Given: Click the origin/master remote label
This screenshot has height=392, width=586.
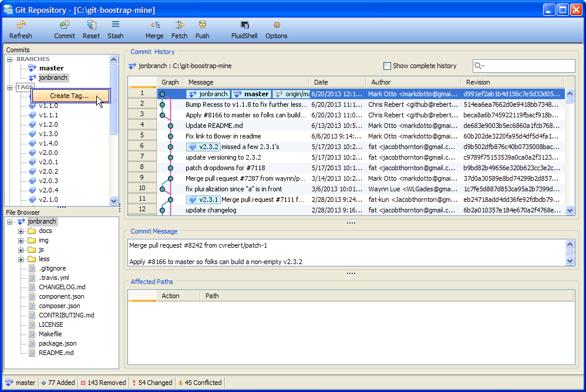Looking at the screenshot, I should coord(292,94).
